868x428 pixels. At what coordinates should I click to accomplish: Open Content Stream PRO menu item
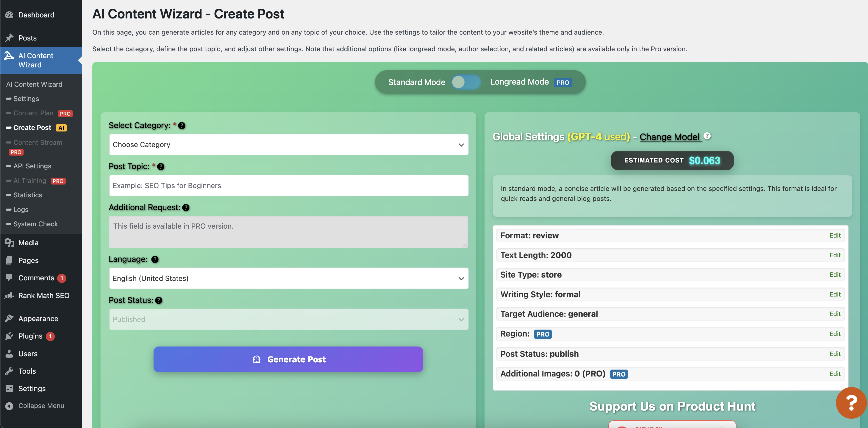(x=34, y=147)
